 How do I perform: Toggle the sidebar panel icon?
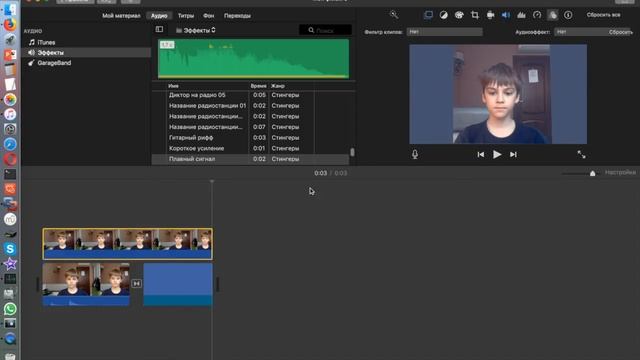159,29
